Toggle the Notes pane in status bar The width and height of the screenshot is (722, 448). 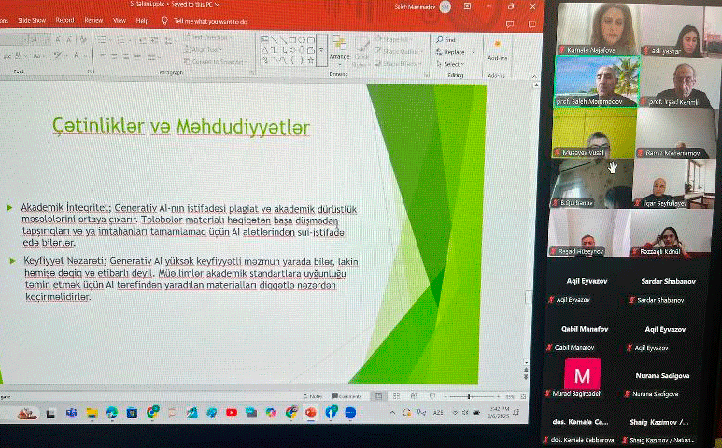[x=314, y=396]
